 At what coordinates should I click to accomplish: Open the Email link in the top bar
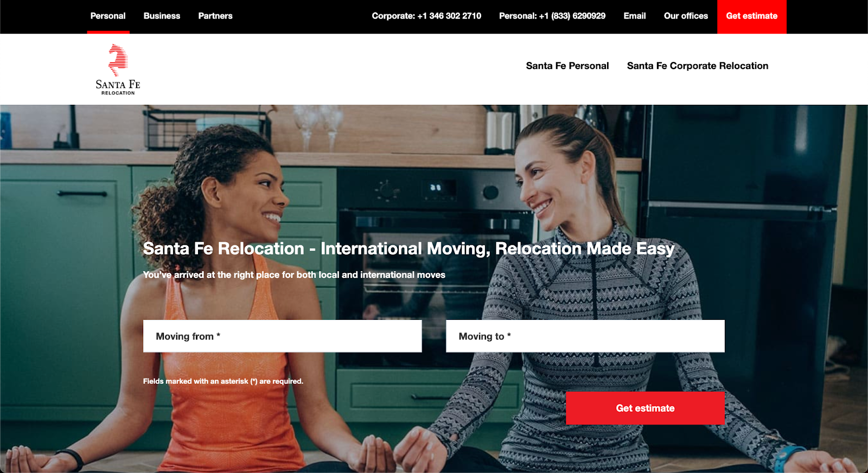[x=634, y=16]
